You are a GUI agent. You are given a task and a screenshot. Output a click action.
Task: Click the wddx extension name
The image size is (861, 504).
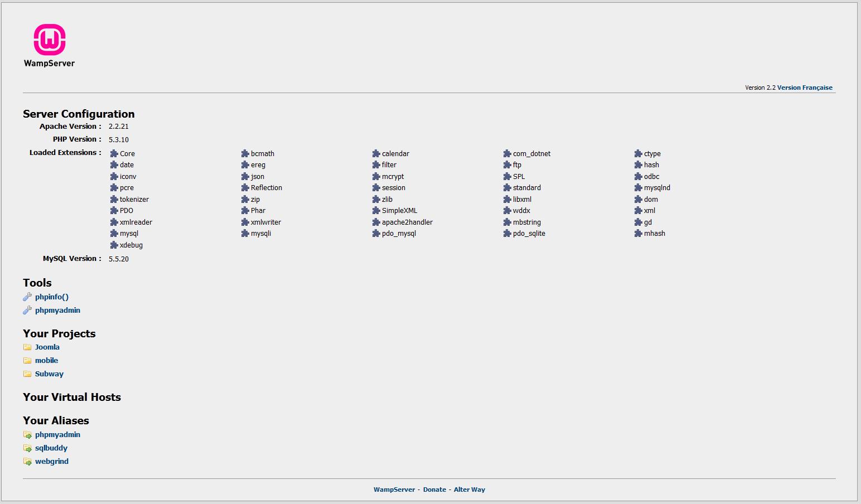[522, 210]
